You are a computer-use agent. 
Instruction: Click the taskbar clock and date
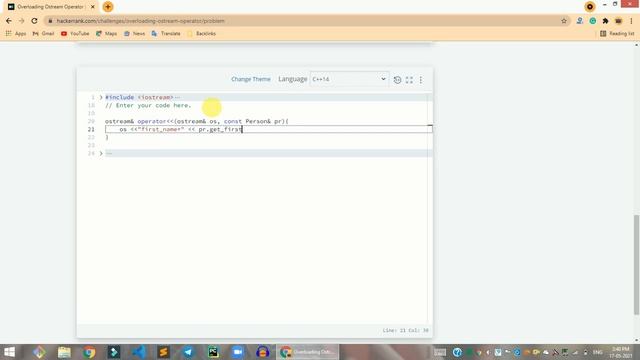[x=621, y=352]
